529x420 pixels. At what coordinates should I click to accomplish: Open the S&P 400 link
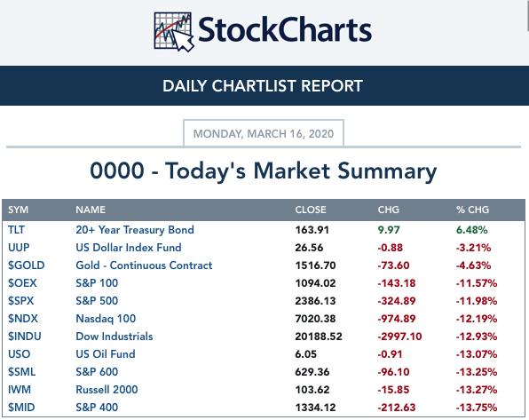pyautogui.click(x=97, y=408)
